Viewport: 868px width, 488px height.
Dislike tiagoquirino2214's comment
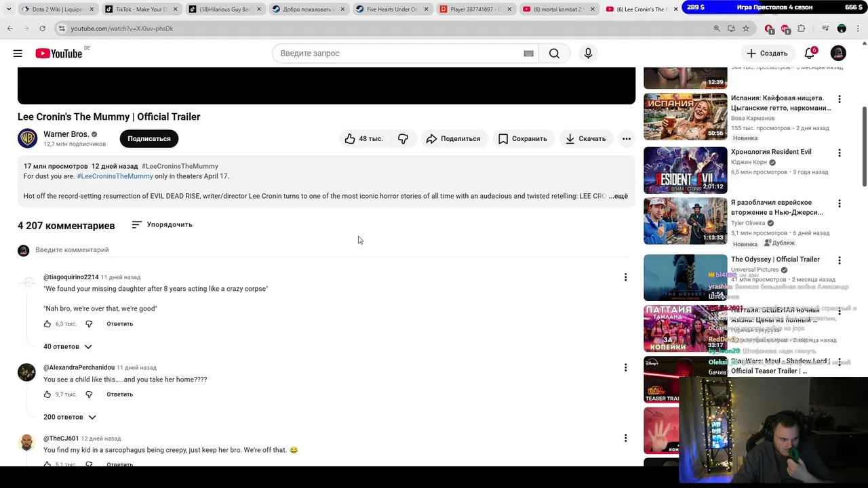(x=89, y=324)
